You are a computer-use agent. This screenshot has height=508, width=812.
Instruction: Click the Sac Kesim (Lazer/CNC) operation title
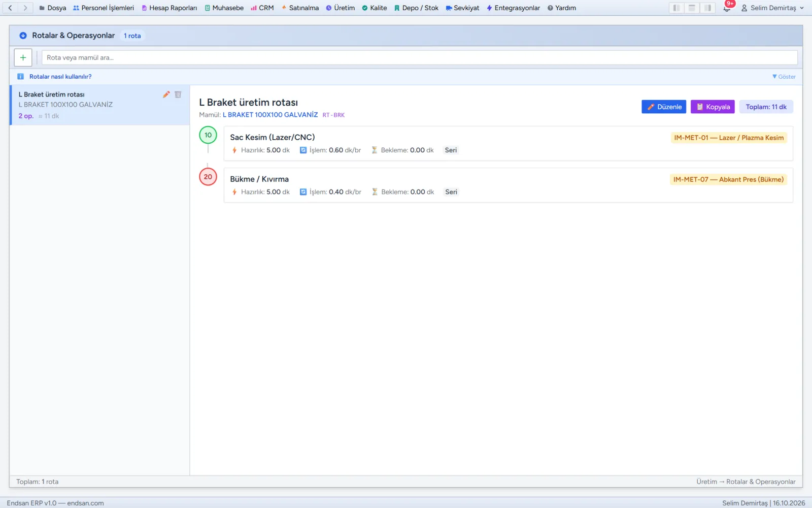tap(273, 137)
